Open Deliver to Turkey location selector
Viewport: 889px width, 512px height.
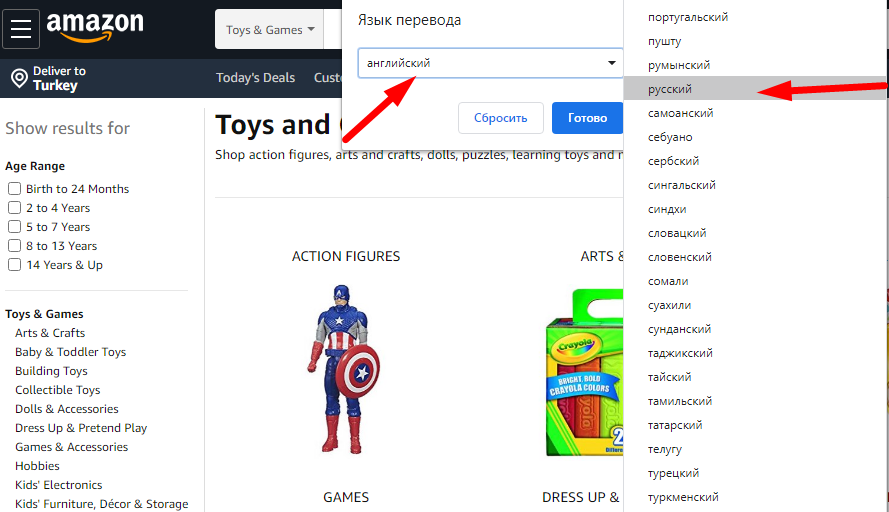click(x=49, y=78)
